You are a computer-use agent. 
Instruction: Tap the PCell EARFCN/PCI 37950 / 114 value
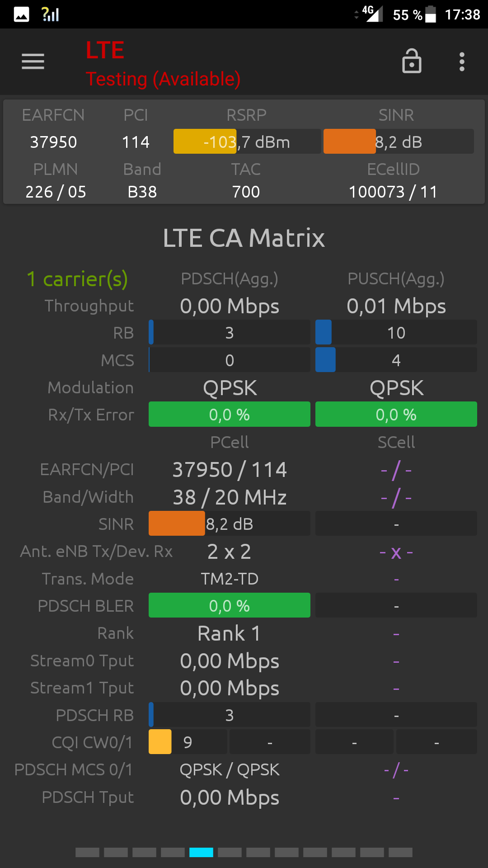tap(230, 470)
